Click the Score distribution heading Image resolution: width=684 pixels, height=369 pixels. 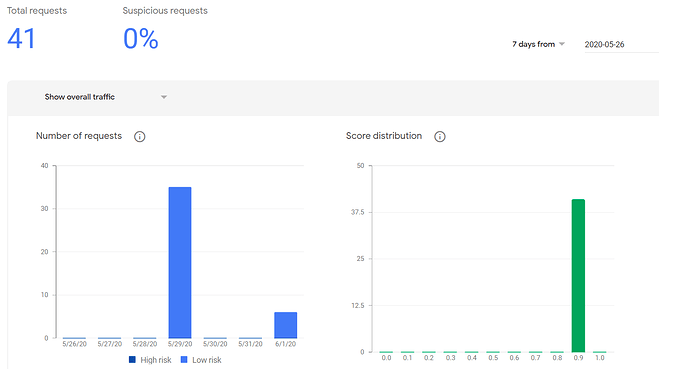tap(384, 136)
